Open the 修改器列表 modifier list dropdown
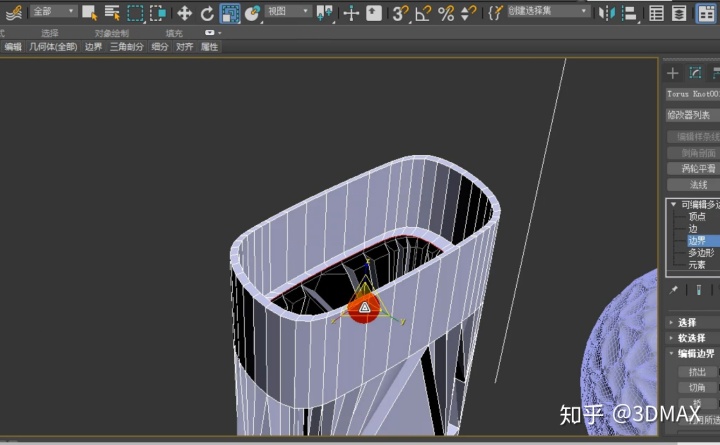720x445 pixels. (693, 115)
